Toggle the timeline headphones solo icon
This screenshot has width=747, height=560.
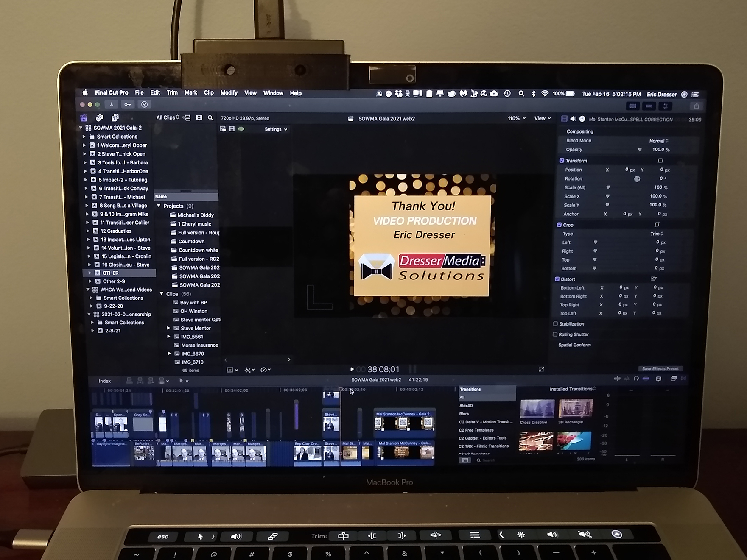coord(636,379)
